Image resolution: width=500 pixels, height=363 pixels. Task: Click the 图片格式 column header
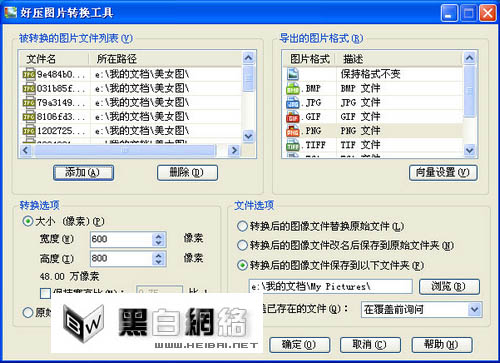310,59
